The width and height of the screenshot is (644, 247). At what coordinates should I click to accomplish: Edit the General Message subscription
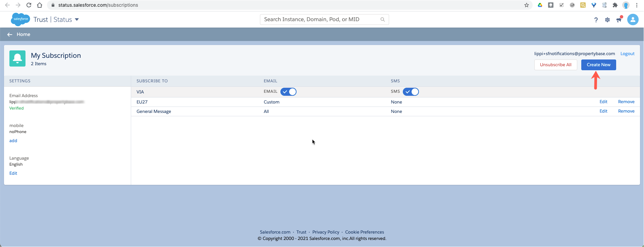point(603,111)
